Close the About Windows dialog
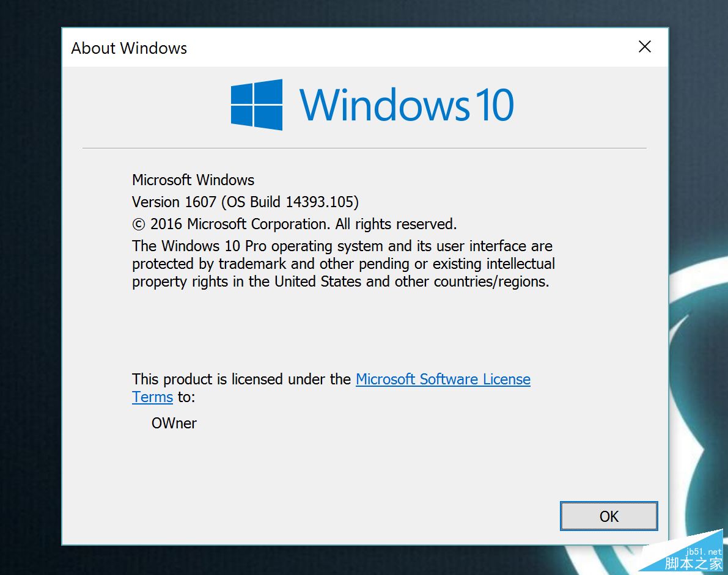 click(x=644, y=46)
